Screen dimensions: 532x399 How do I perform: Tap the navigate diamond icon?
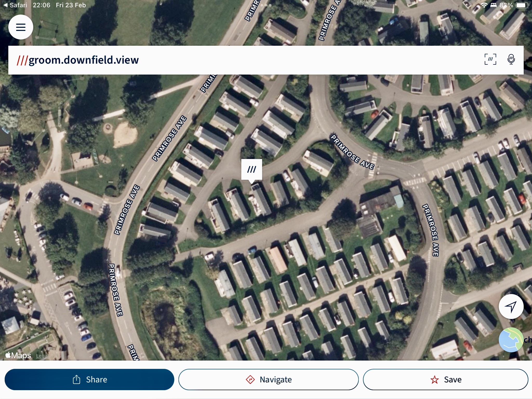click(250, 380)
